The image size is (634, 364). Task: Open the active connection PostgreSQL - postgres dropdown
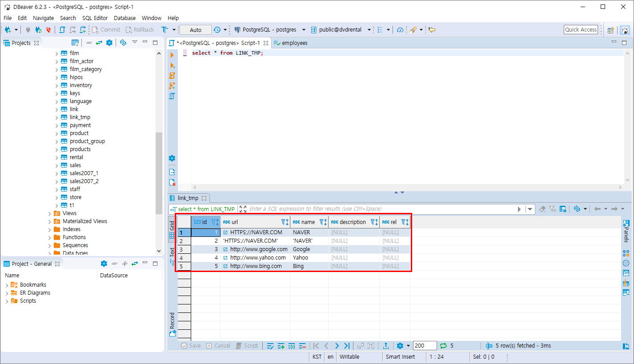pos(270,30)
